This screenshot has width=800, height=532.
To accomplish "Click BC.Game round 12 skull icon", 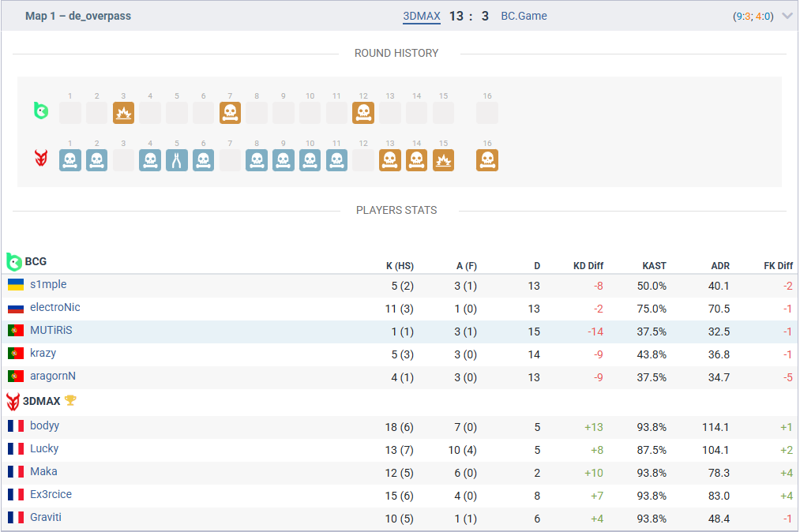I will pyautogui.click(x=362, y=113).
